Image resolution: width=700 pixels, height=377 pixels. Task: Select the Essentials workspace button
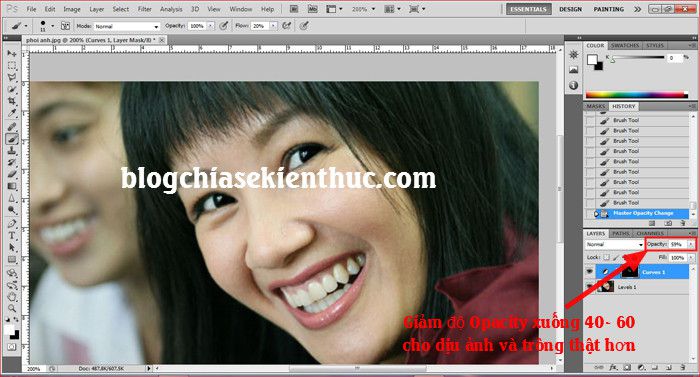[x=529, y=9]
